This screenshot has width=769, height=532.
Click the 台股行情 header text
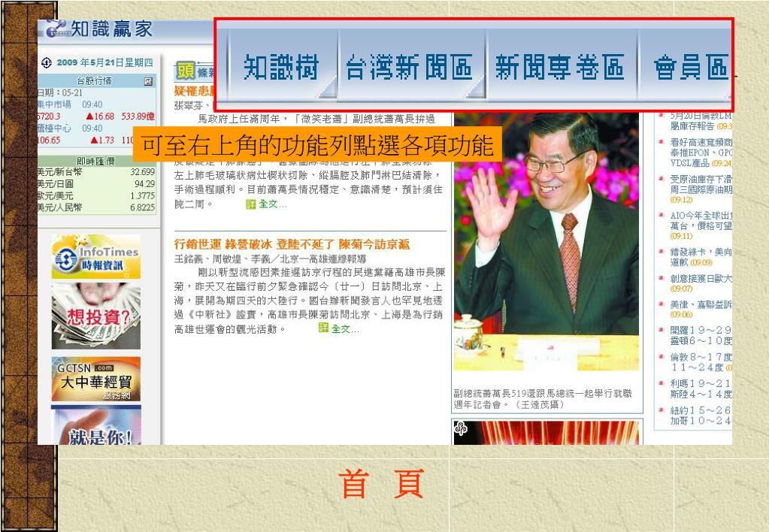[x=94, y=81]
